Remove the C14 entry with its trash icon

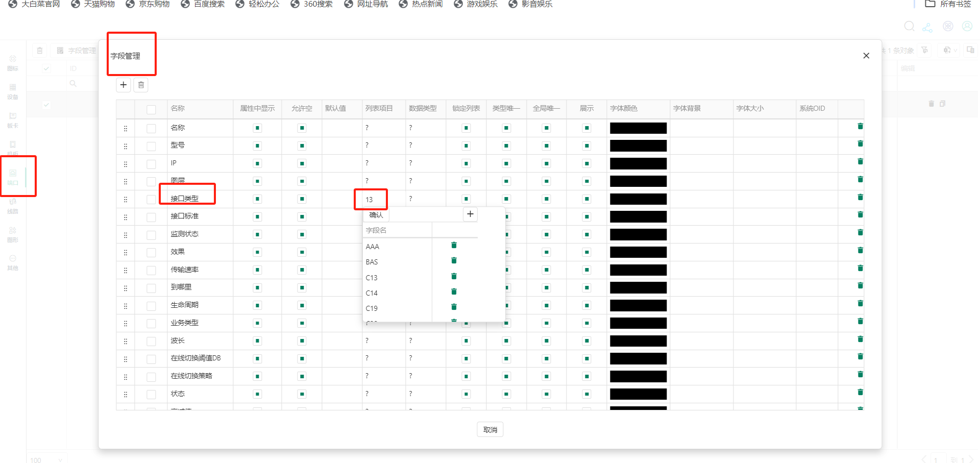click(x=454, y=292)
